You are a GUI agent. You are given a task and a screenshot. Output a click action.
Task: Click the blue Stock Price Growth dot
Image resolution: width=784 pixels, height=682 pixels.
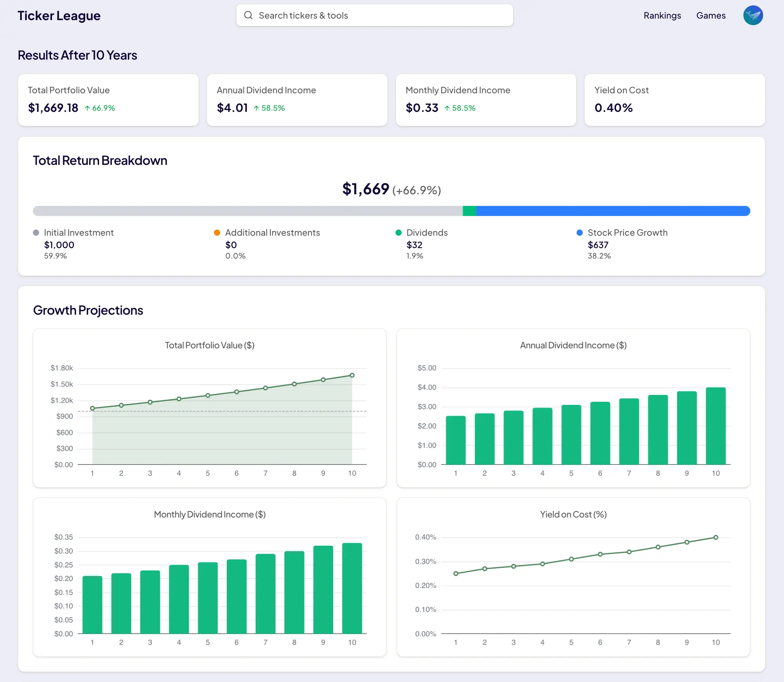coord(580,233)
